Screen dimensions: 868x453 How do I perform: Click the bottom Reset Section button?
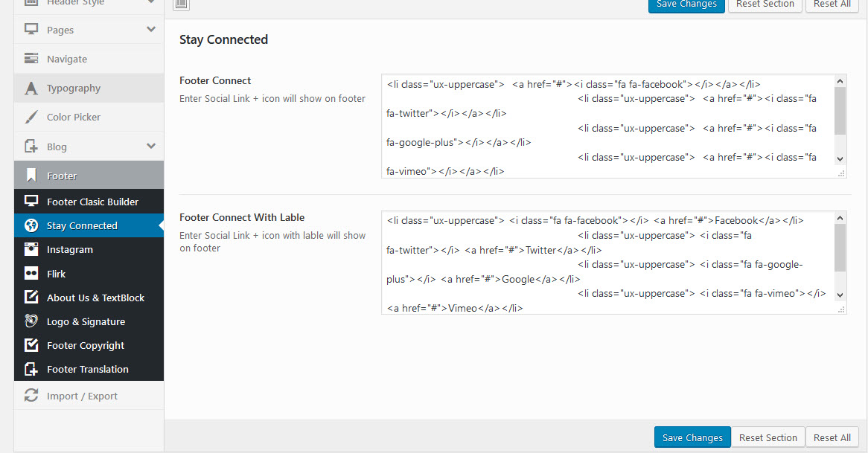768,437
